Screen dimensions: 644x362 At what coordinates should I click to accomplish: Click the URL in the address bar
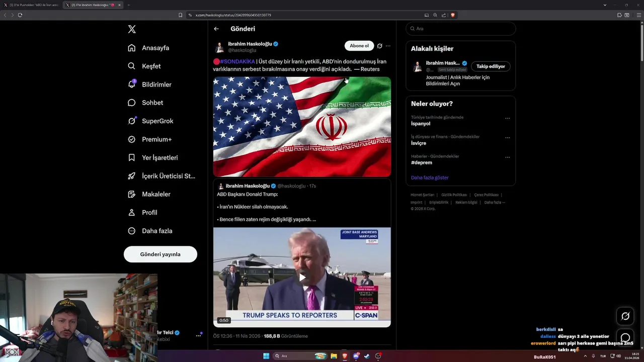(x=233, y=15)
